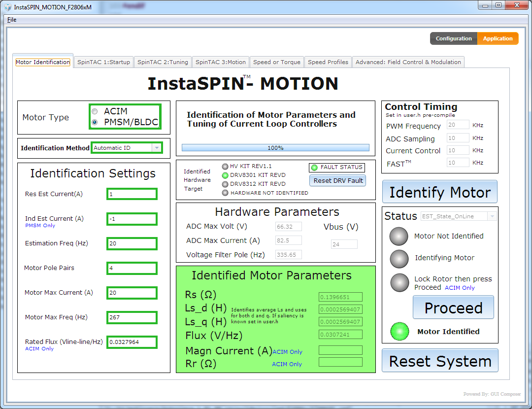
Task: Click the Ind Est Current input field
Action: click(x=132, y=219)
